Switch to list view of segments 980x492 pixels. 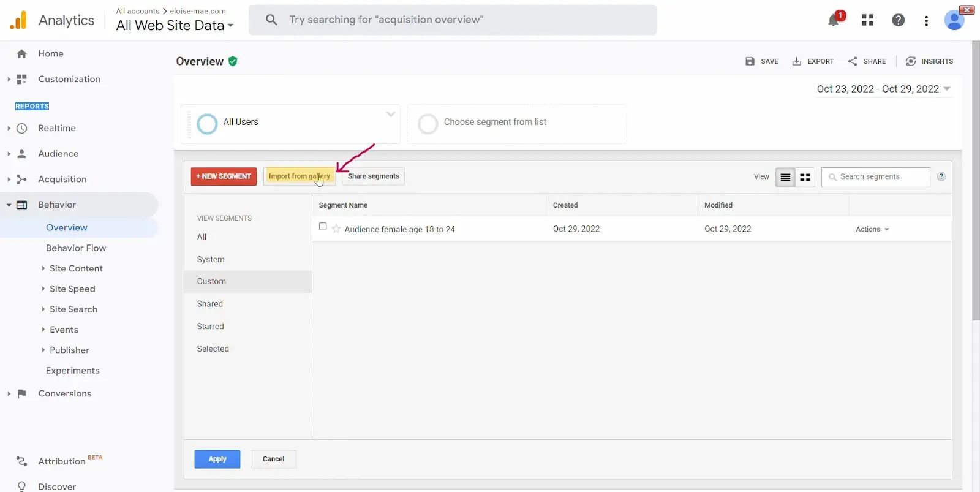785,177
